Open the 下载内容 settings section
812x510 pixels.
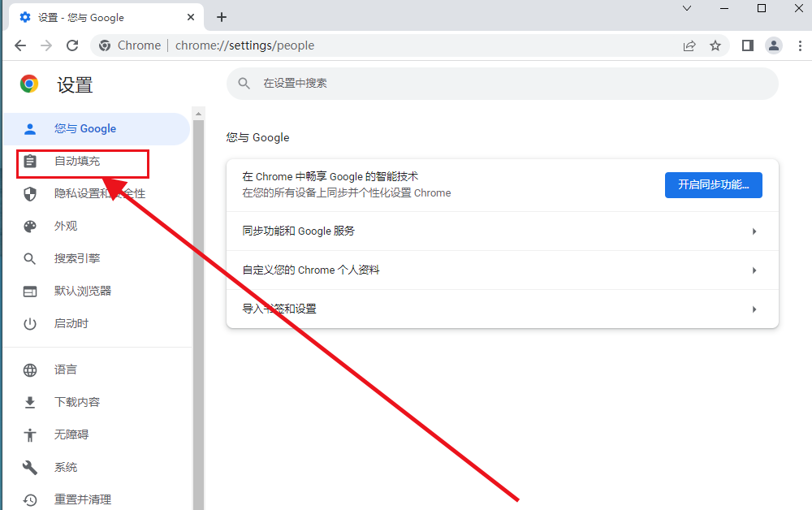pos(97,402)
